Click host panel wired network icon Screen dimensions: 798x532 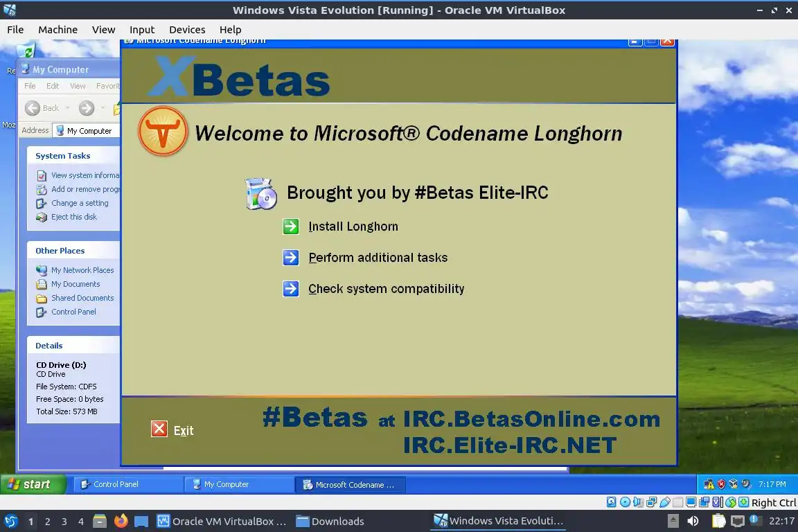tap(738, 521)
